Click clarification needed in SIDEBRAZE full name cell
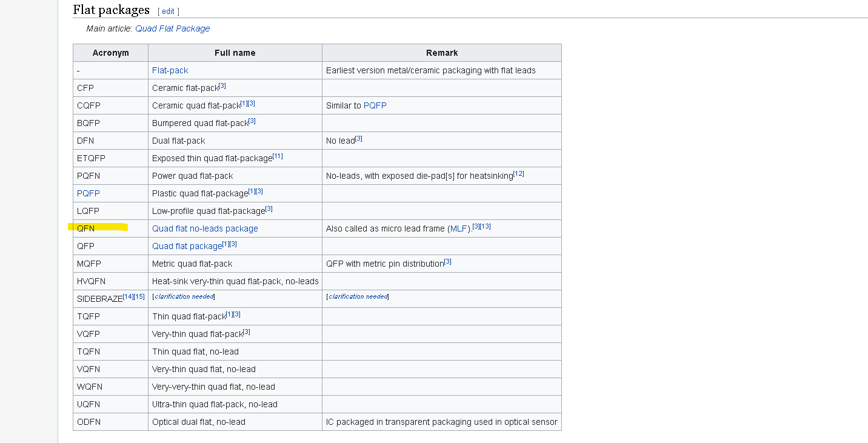 tap(184, 297)
